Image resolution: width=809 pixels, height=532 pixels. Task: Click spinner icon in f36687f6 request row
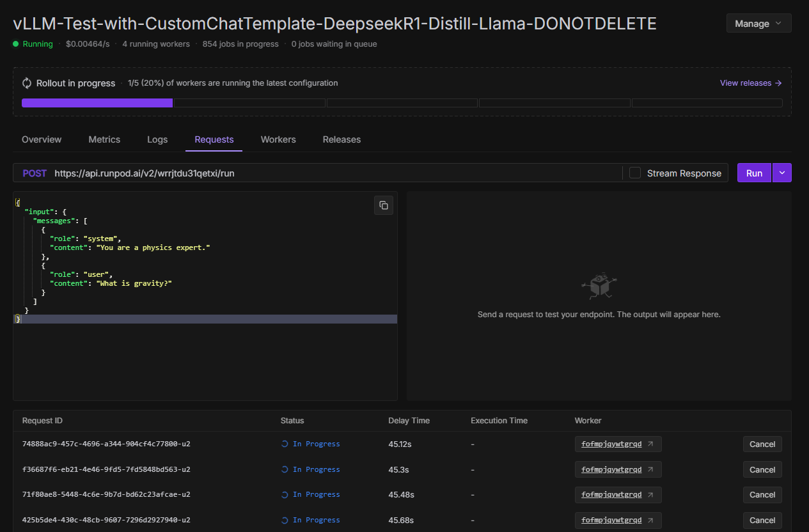pos(285,469)
